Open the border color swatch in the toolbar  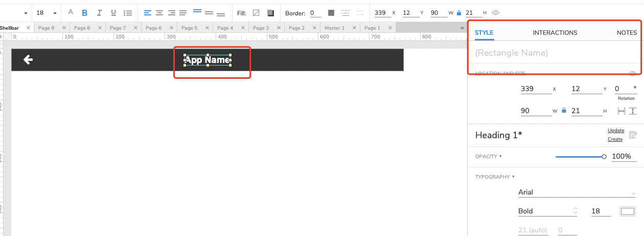331,13
